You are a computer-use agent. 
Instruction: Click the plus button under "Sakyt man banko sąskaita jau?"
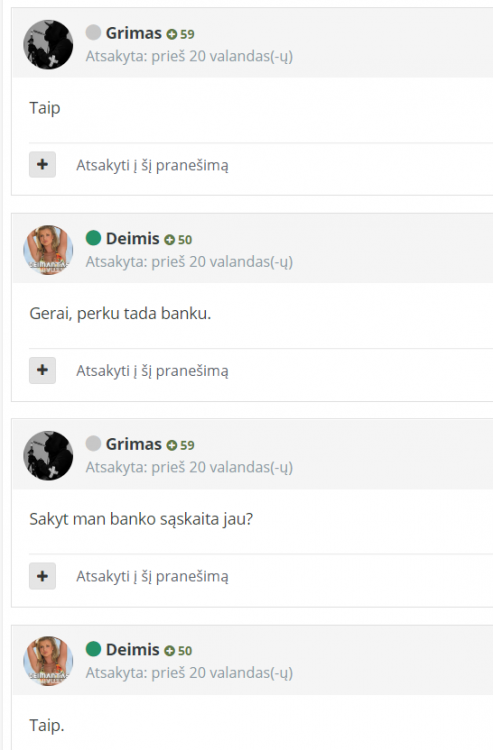pos(43,576)
